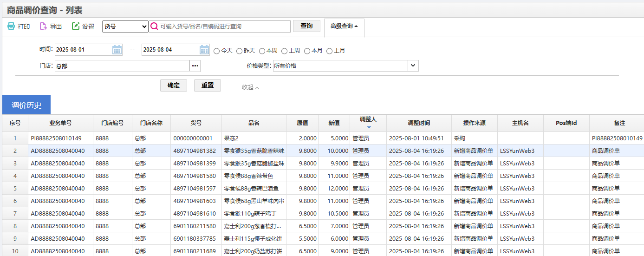644x256 pixels.
Task: Click the 确定 confirm button
Action: pos(174,85)
